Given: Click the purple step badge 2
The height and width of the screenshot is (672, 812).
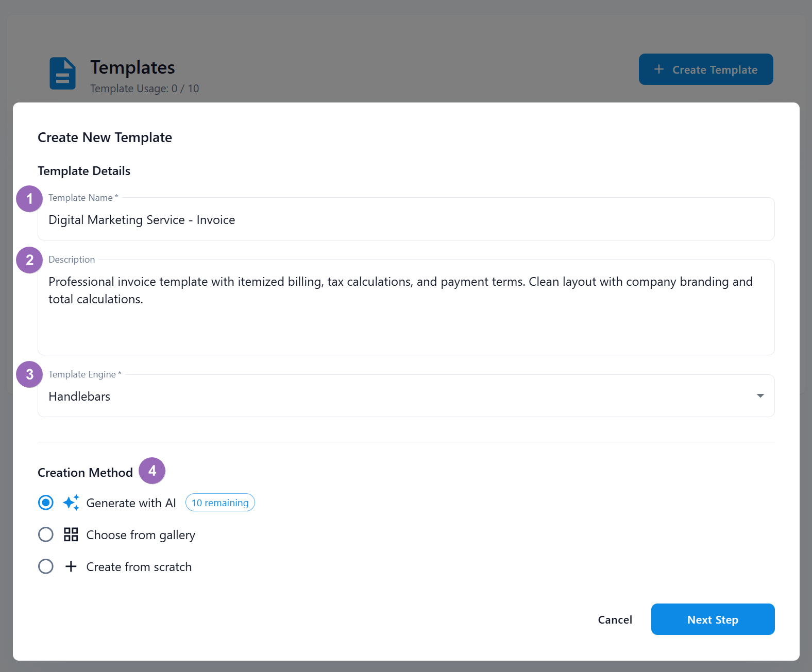Looking at the screenshot, I should pyautogui.click(x=29, y=260).
